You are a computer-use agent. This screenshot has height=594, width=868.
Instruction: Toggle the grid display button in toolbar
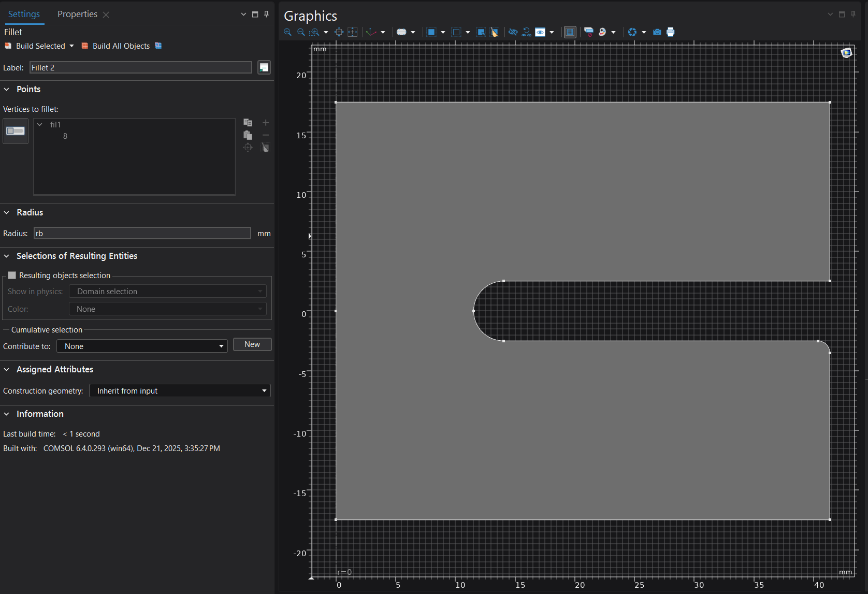click(570, 32)
